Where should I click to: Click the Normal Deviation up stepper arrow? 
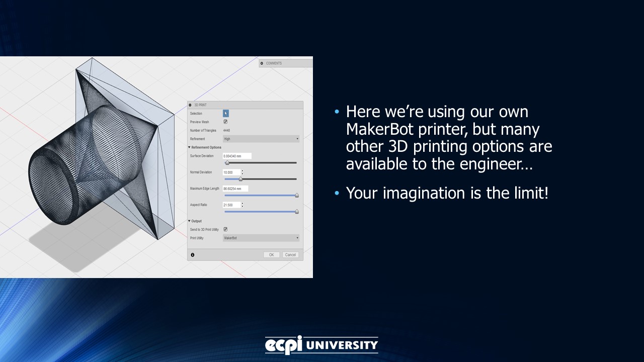[242, 170]
